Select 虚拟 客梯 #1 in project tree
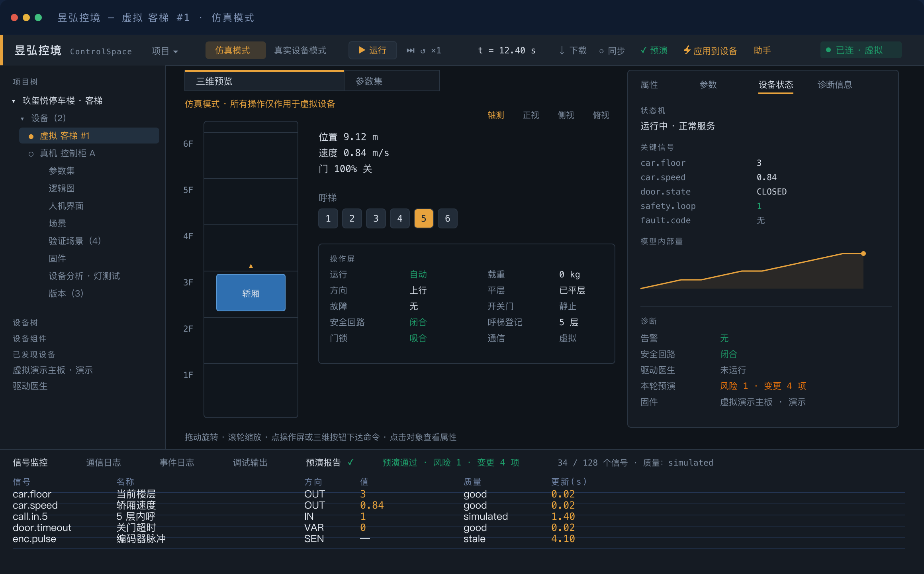924x574 pixels. [x=89, y=136]
